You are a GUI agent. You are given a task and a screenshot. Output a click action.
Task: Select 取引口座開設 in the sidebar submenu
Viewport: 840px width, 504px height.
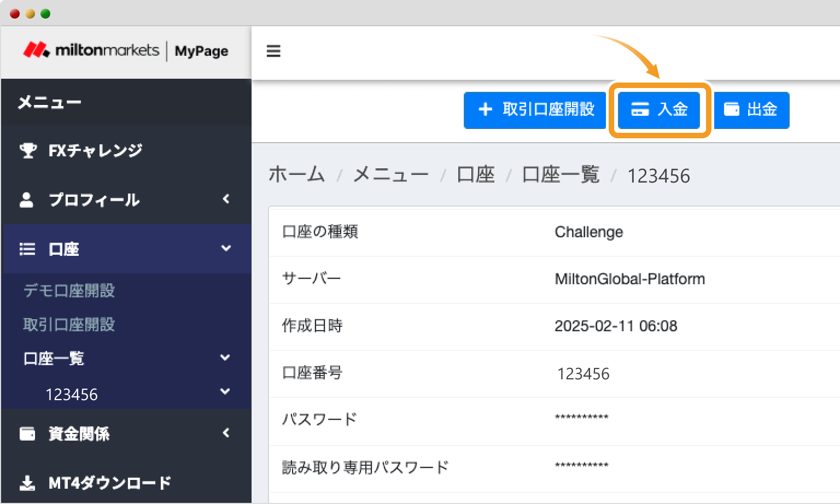pos(69,325)
